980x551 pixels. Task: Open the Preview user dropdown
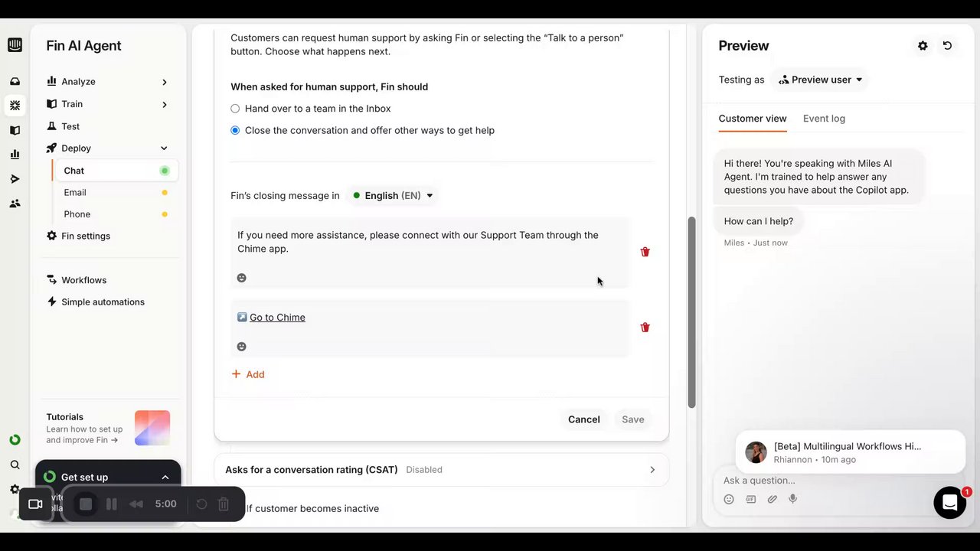820,80
